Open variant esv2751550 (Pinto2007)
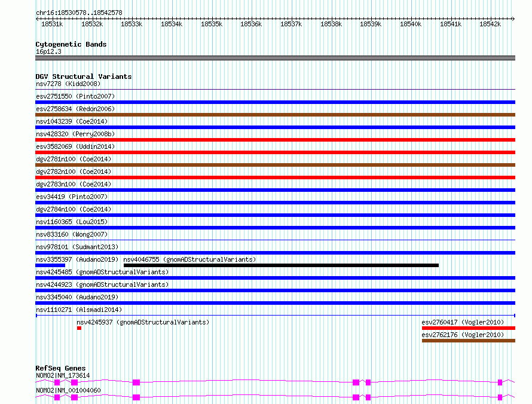 tap(75, 96)
